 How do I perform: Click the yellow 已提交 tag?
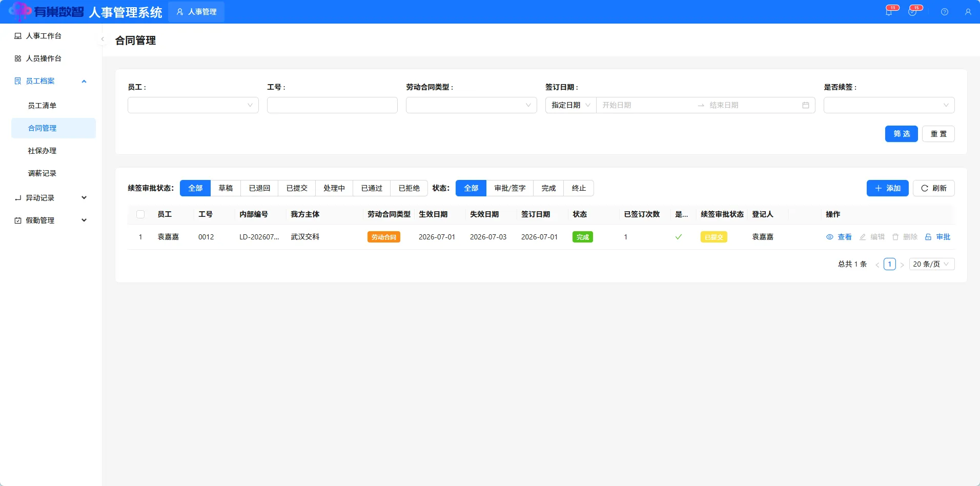[714, 237]
